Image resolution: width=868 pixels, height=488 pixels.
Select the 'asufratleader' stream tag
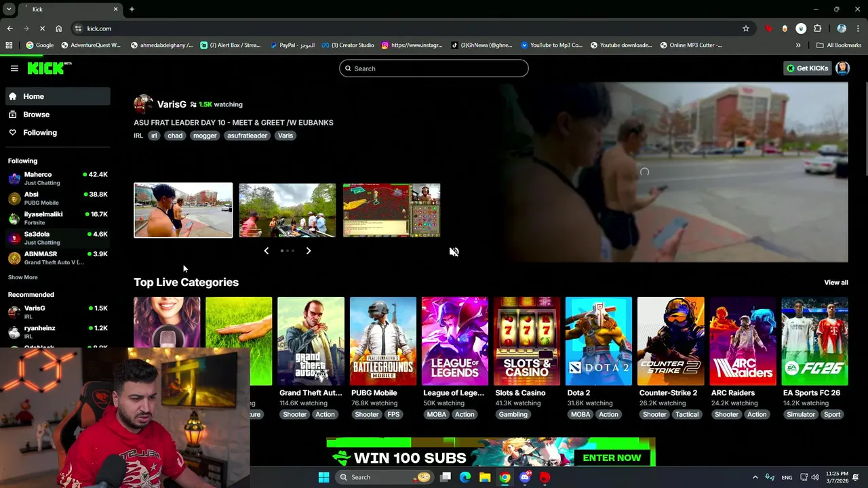click(247, 136)
